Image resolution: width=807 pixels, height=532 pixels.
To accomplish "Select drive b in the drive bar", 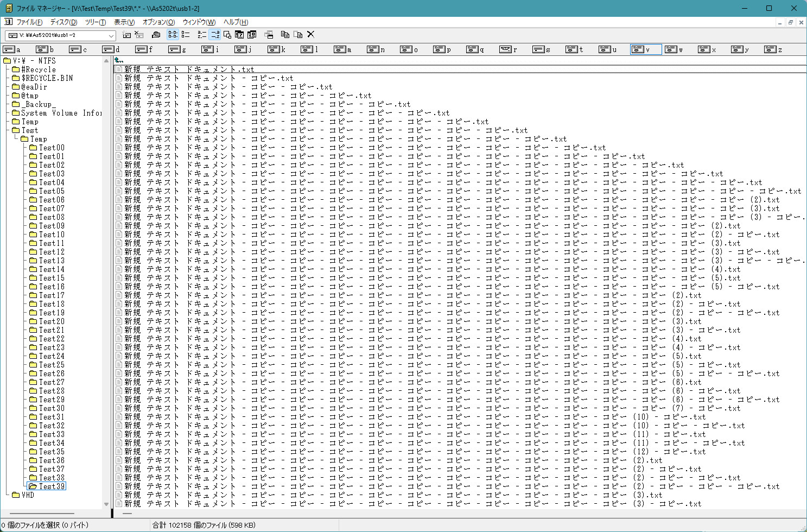I will 45,49.
